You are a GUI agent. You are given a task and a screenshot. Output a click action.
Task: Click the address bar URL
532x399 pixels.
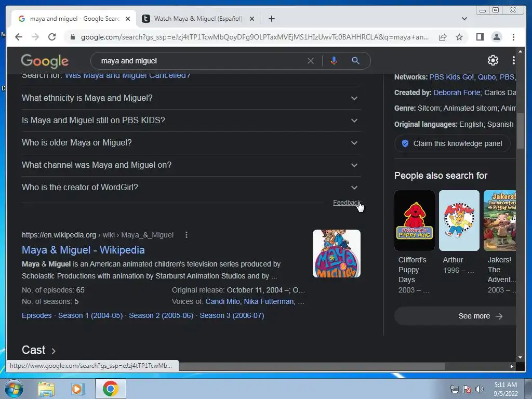tap(255, 37)
